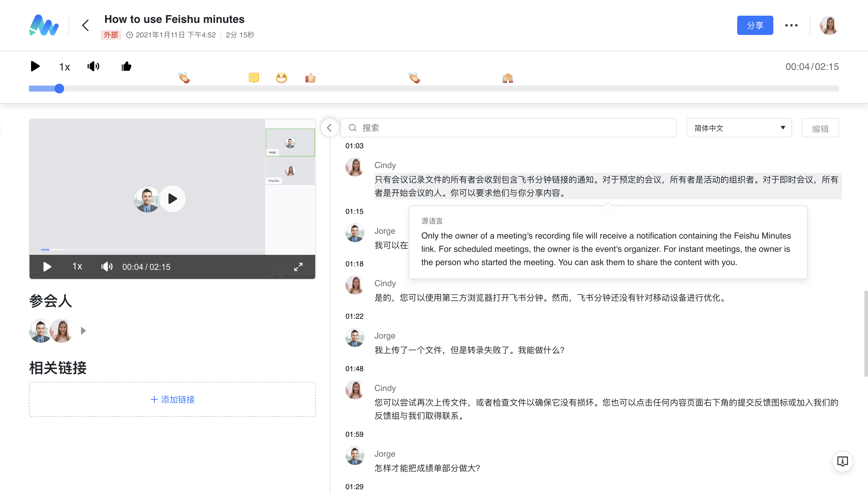Viewport: 868px width, 494px height.
Task: Jump to the 01:59 timestamp
Action: 354,434
